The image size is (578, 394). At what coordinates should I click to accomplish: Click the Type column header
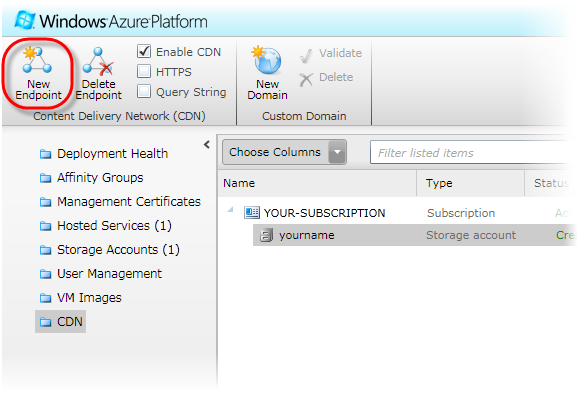pos(439,183)
